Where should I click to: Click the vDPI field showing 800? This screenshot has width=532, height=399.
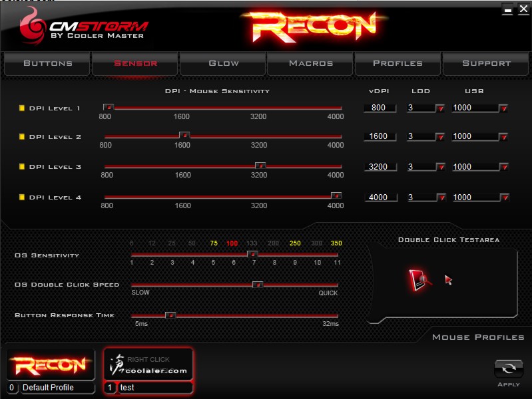coord(380,108)
